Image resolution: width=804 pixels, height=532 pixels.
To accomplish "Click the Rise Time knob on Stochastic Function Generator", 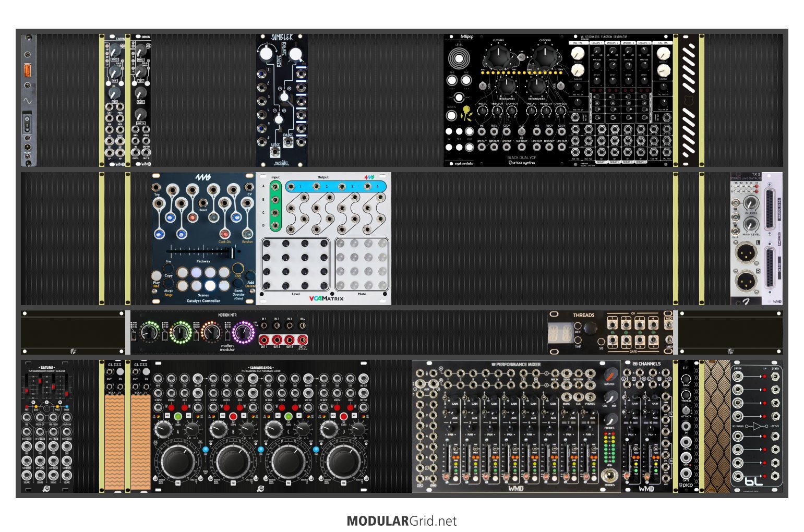I will (578, 54).
